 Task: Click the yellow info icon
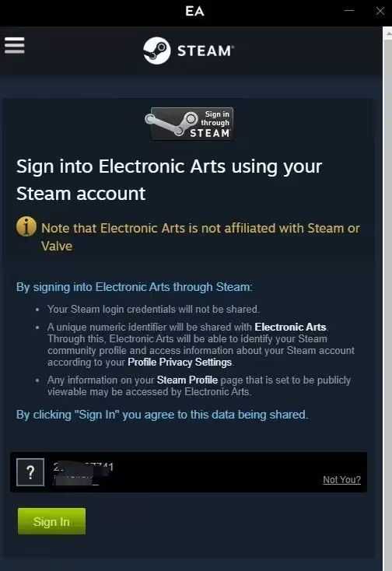pos(26,226)
